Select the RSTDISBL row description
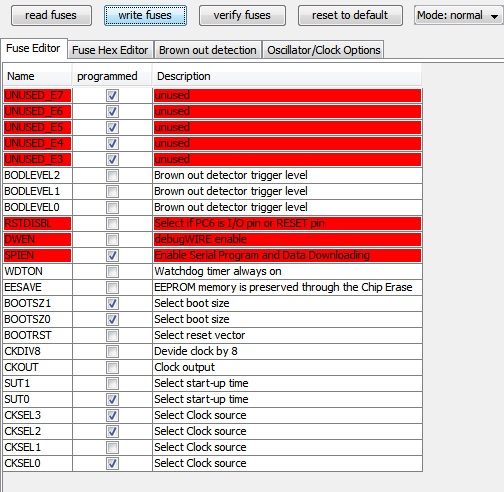This screenshot has height=492, width=504. click(x=287, y=223)
